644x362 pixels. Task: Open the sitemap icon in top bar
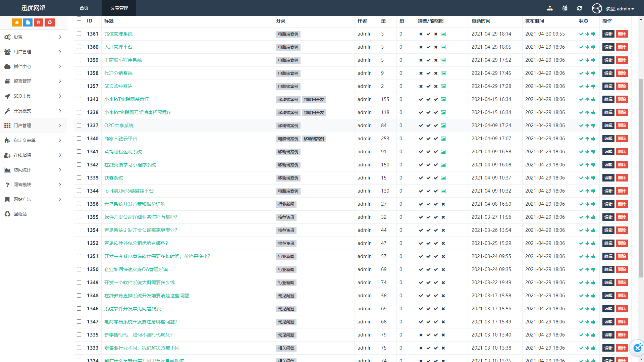[550, 8]
